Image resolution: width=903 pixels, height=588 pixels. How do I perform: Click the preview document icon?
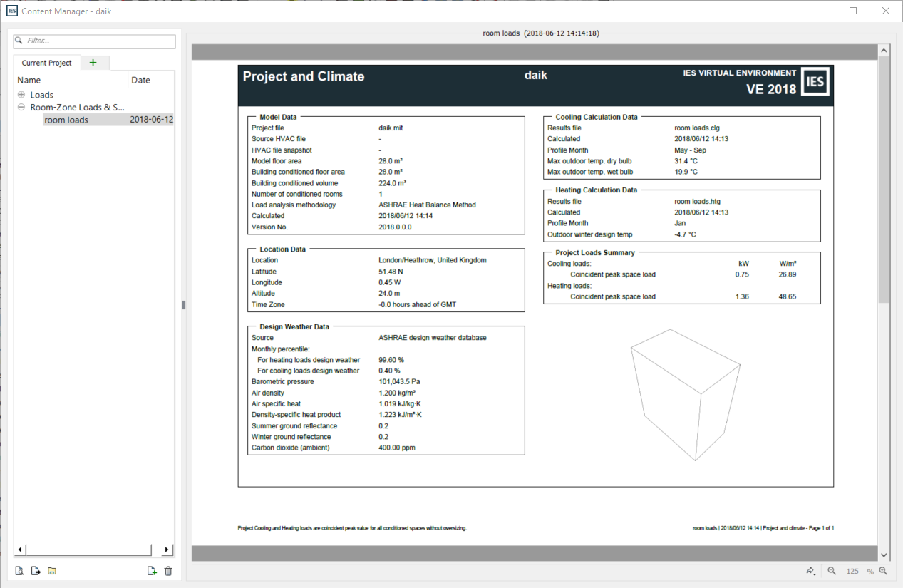coord(19,571)
